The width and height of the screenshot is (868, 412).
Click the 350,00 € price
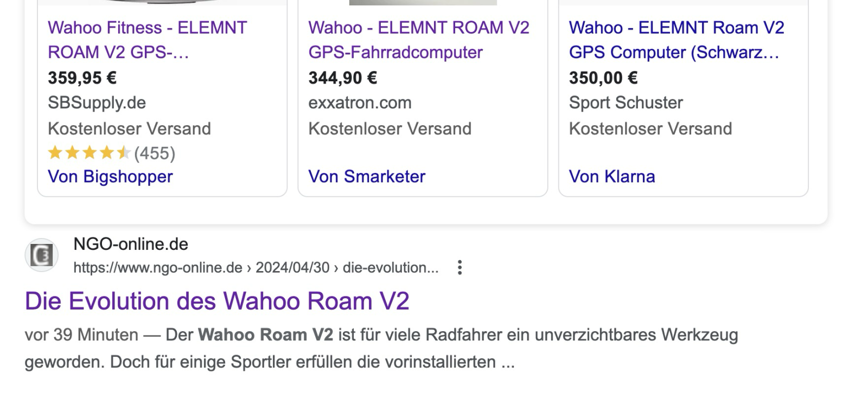[603, 78]
